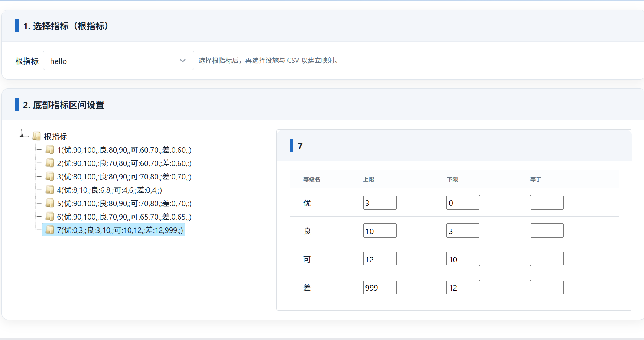Screen dimensions: 644x340
Task: Click folder icon of tree node 5
Action: click(50, 203)
